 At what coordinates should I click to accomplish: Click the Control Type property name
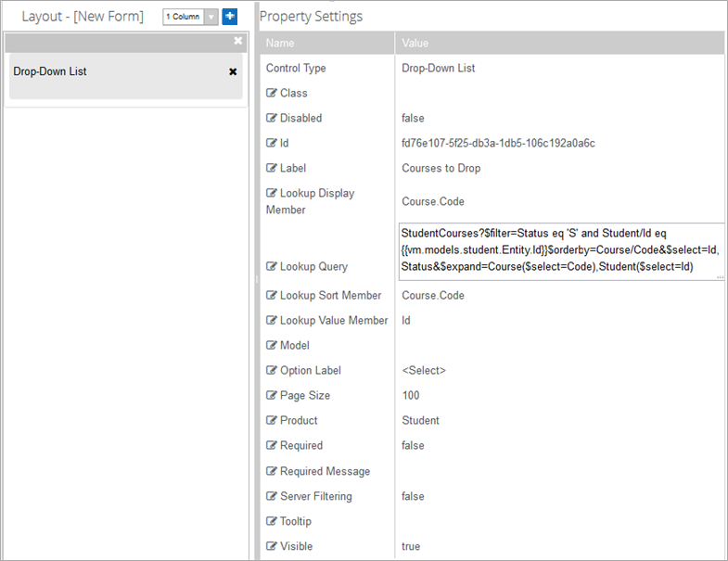(x=296, y=68)
